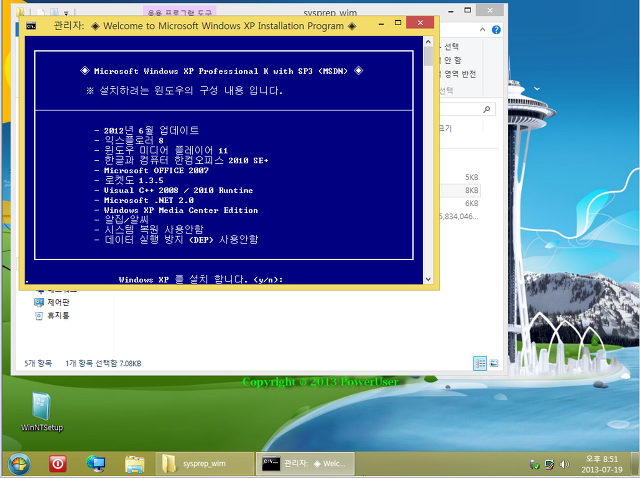Viewport: 640px width, 478px height.
Task: Click the new document icon in Explorer quick access toolbar
Action: click(x=42, y=12)
